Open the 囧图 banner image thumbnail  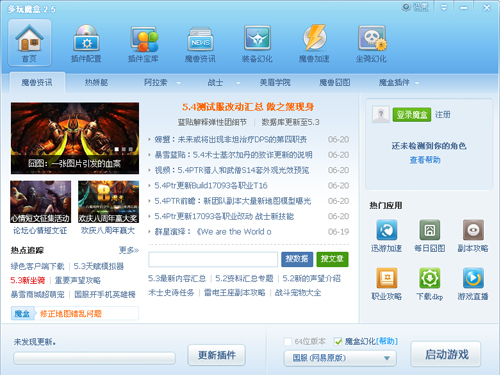(x=75, y=138)
